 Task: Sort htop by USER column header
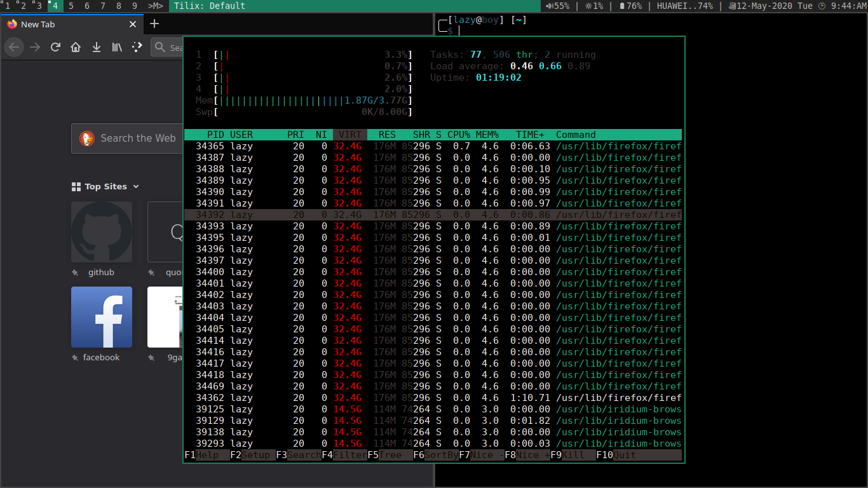241,135
